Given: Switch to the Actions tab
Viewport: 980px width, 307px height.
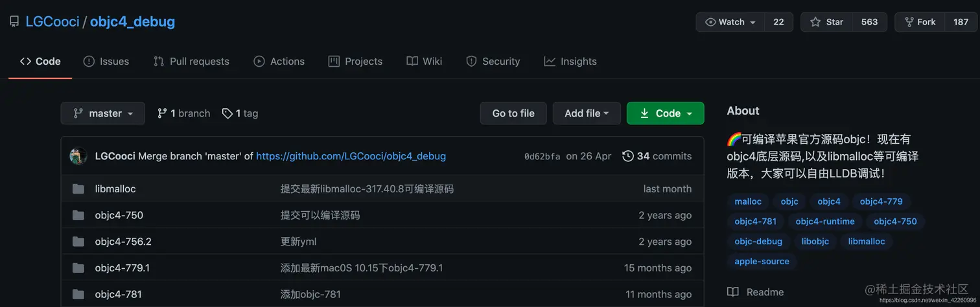Looking at the screenshot, I should click(x=279, y=62).
